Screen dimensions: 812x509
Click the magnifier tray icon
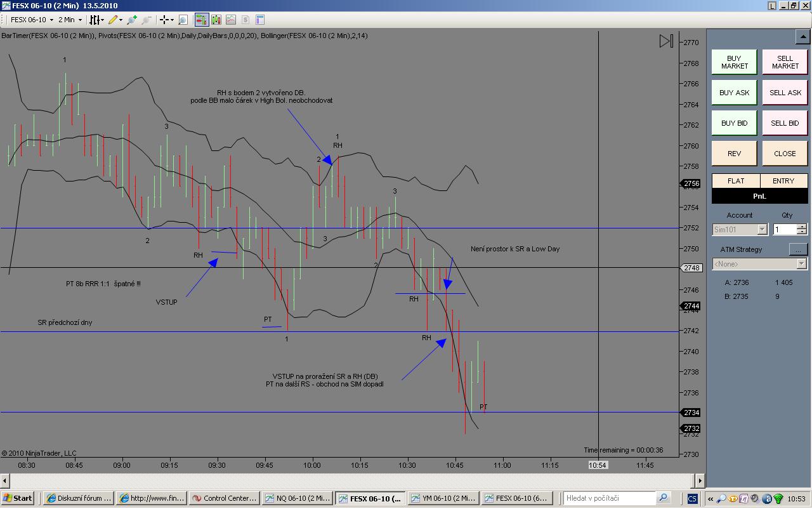tap(723, 499)
